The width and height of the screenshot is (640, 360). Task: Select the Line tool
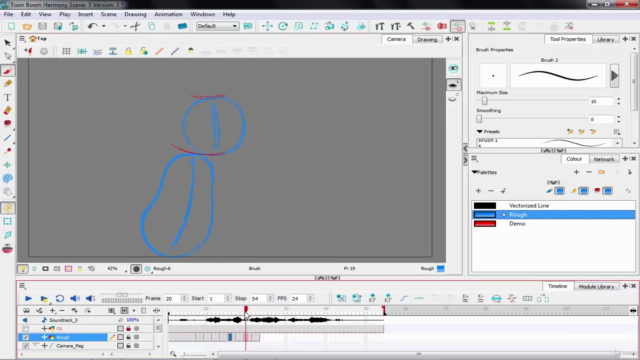coord(8,138)
